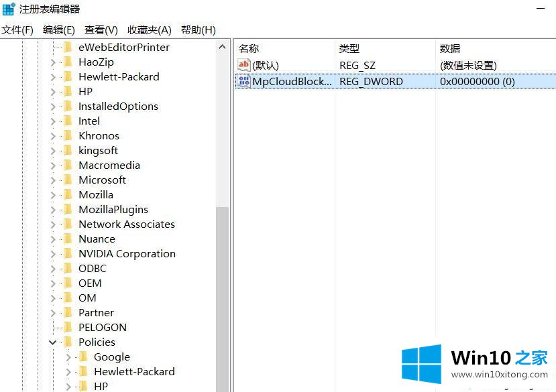Screen dimensions: 556x392
Task: Collapse the Policies tree node
Action: (52, 342)
